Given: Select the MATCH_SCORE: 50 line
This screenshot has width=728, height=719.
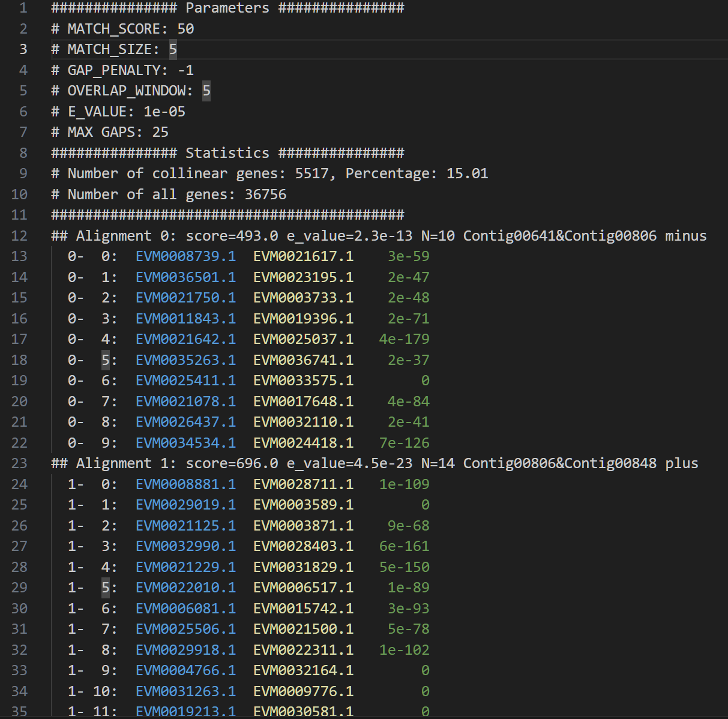Looking at the screenshot, I should coord(122,29).
